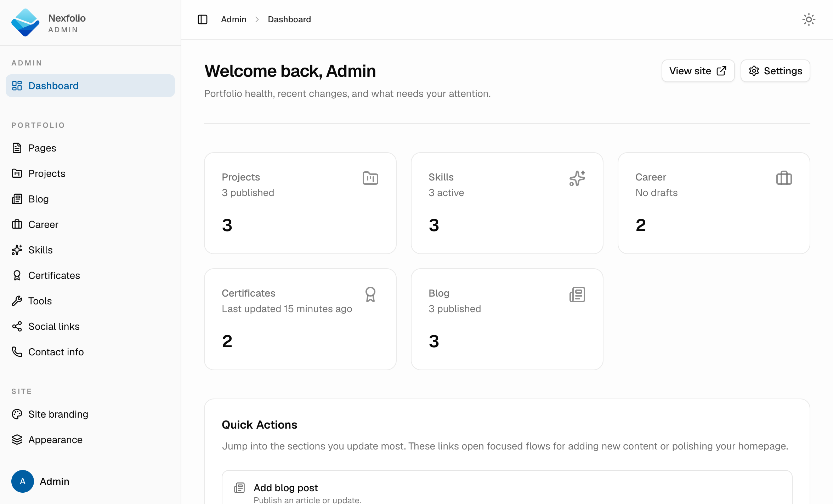Click the Admin user name in sidebar
Viewport: 833px width, 504px height.
55,481
